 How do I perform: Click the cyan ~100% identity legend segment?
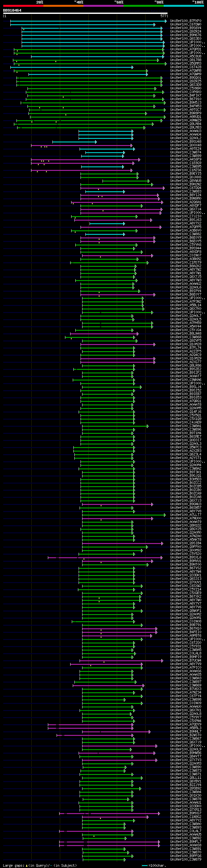tap(184, 6)
